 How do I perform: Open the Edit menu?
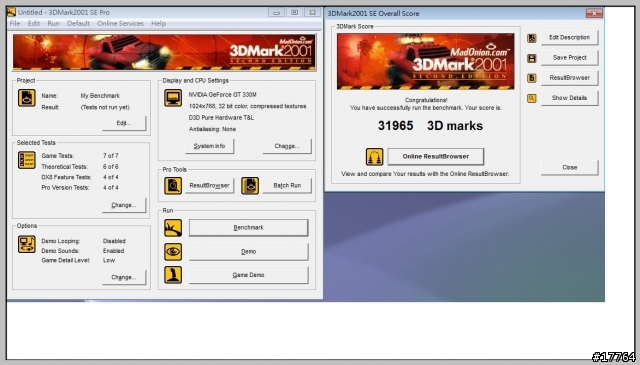click(x=34, y=24)
